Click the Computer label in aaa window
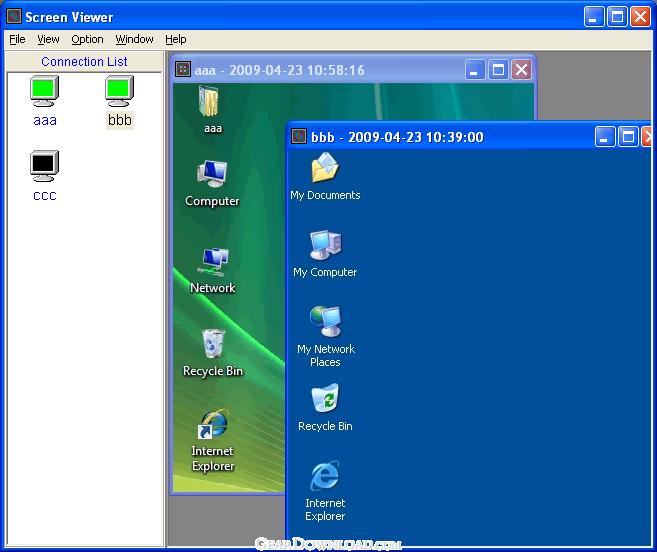657x552 pixels. click(x=212, y=201)
